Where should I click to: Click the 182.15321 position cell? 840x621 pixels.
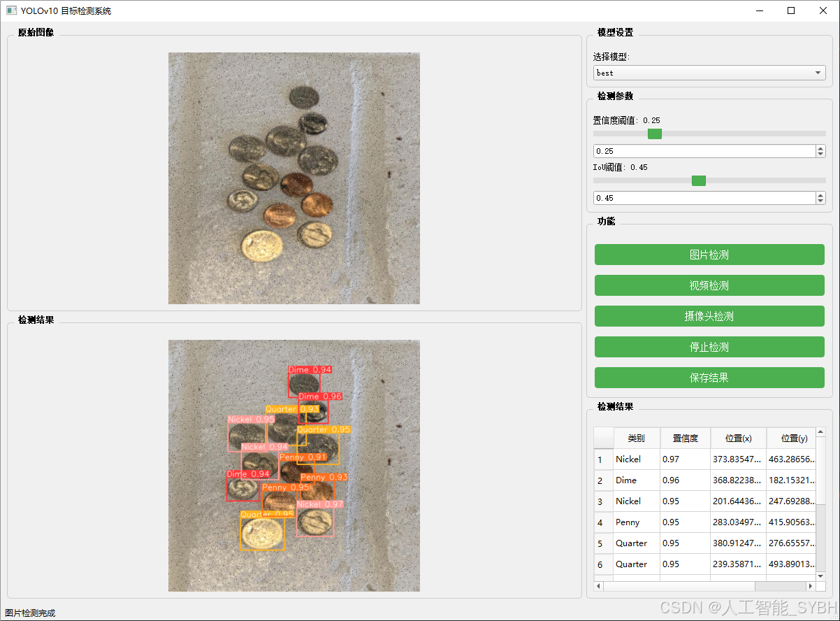point(791,480)
